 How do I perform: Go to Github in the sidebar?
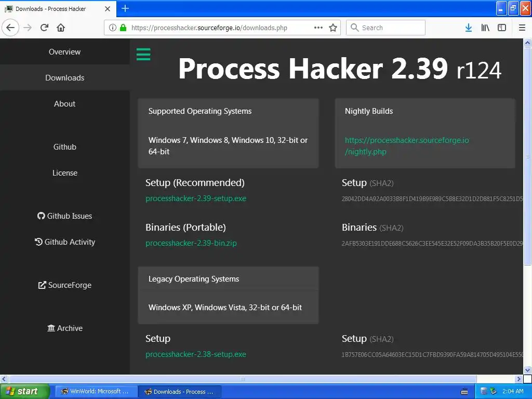click(64, 147)
